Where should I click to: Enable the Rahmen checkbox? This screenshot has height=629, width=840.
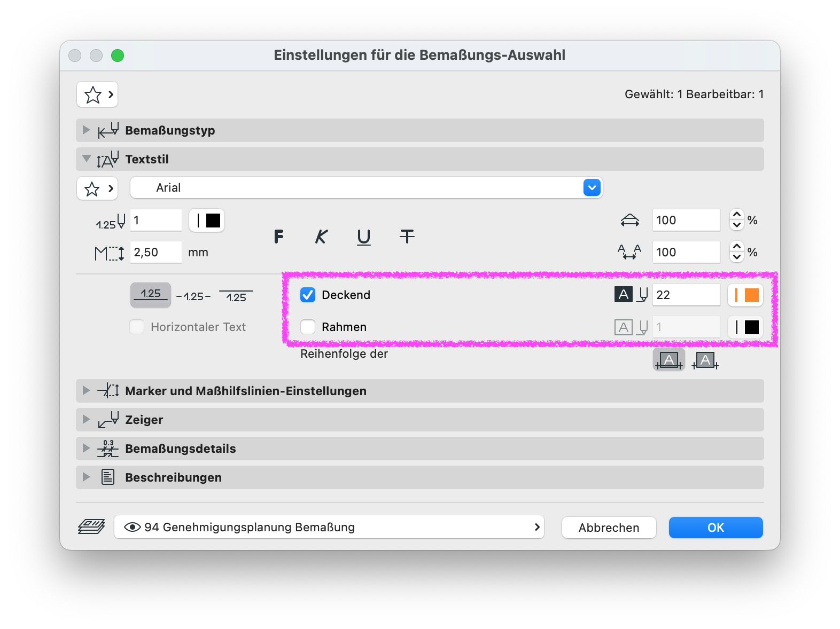[308, 327]
